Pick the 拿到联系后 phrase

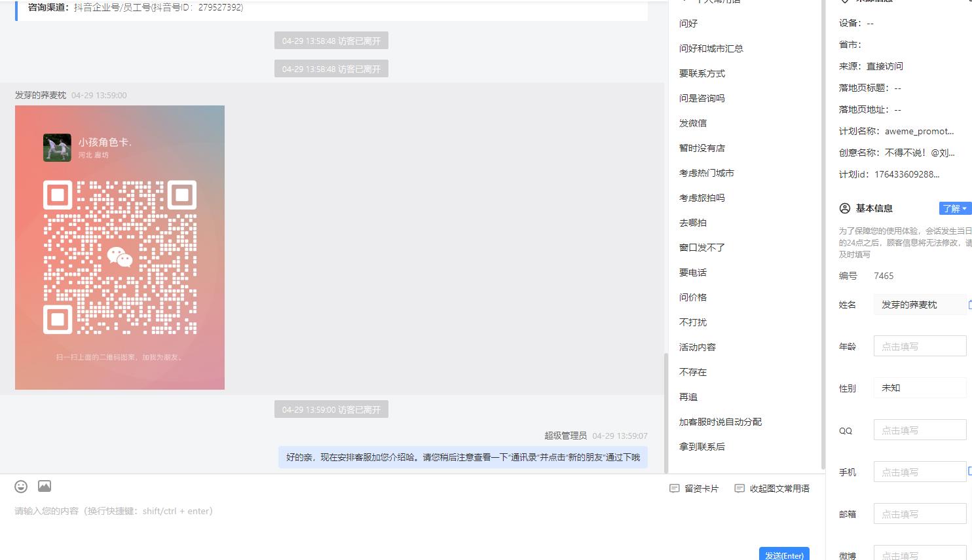[x=702, y=447]
